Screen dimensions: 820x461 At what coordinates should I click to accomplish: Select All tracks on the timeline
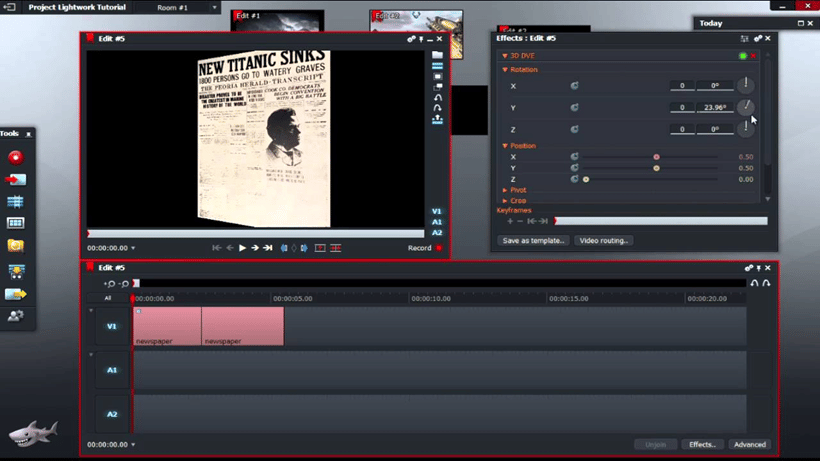pyautogui.click(x=108, y=298)
